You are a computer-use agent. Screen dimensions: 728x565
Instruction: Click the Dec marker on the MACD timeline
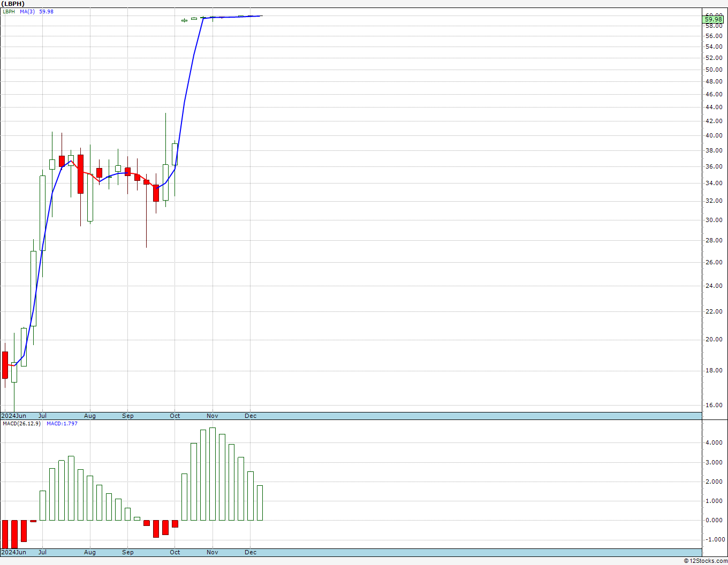click(x=251, y=552)
